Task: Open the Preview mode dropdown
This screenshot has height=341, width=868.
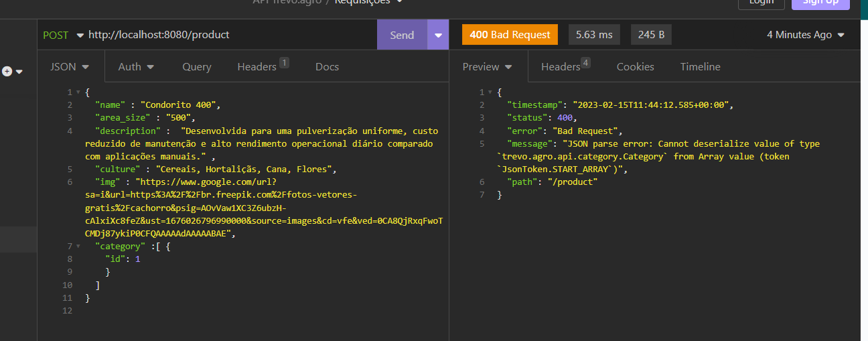Action: (487, 67)
